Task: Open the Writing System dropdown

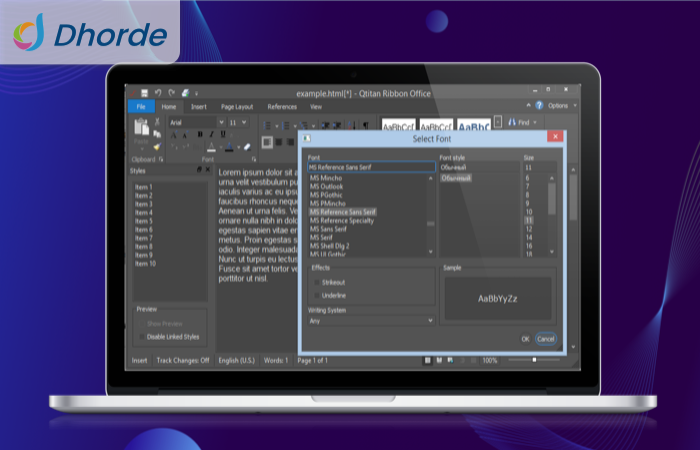Action: point(371,321)
